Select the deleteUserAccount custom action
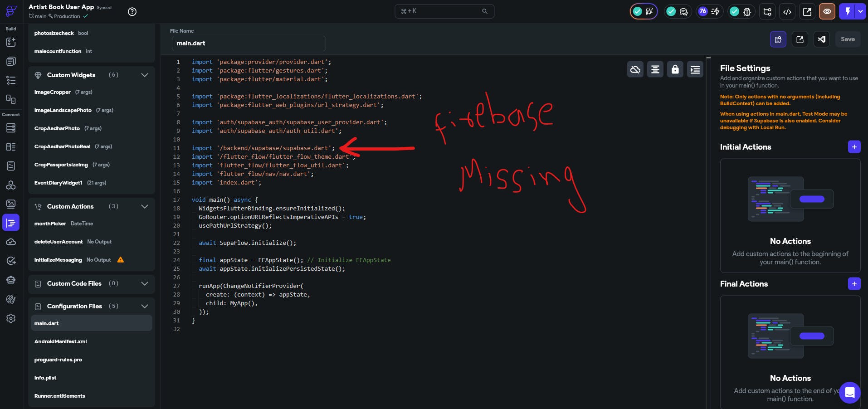The width and height of the screenshot is (868, 409). pos(59,242)
